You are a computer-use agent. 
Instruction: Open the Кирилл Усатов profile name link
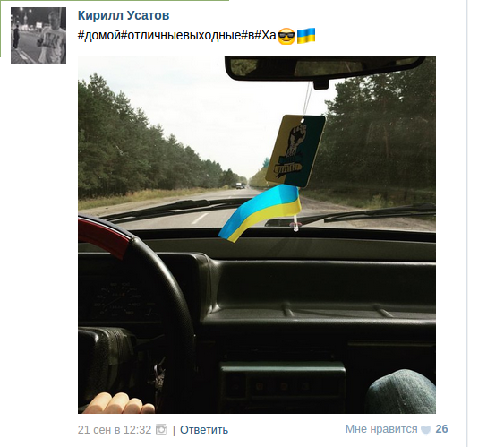point(124,15)
